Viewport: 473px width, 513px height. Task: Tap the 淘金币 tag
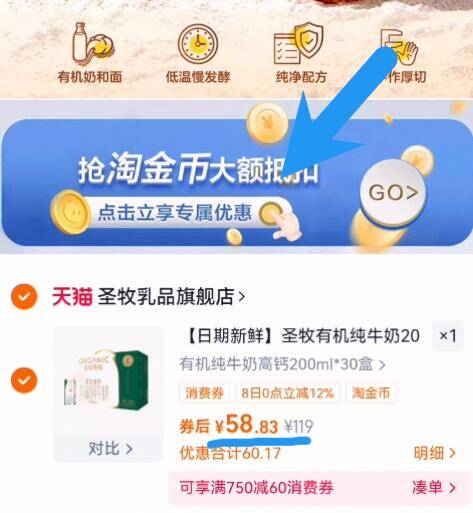371,393
